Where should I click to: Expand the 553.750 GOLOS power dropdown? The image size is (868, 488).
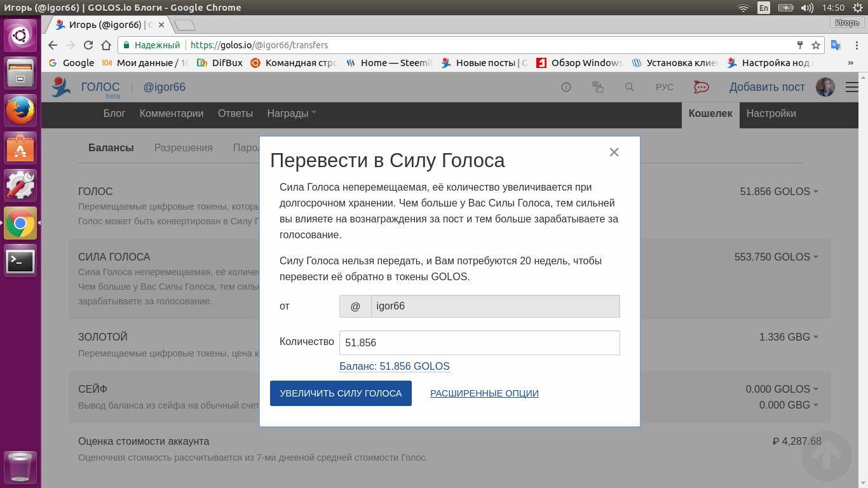[776, 257]
